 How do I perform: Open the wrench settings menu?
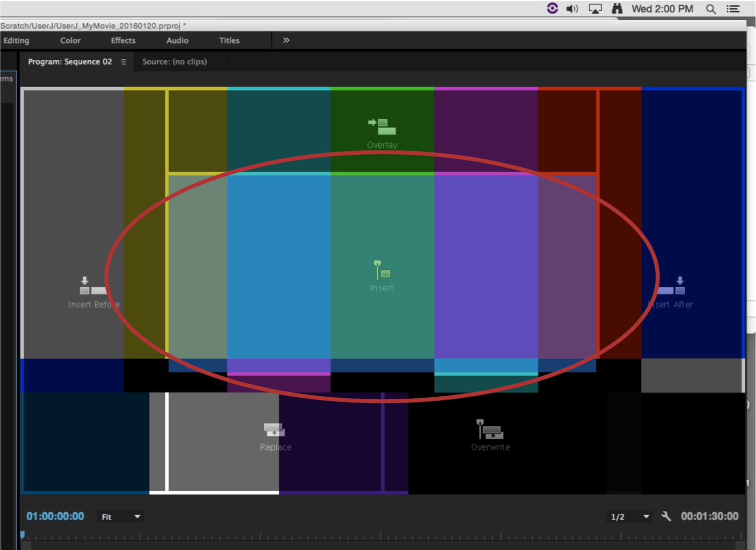click(666, 516)
